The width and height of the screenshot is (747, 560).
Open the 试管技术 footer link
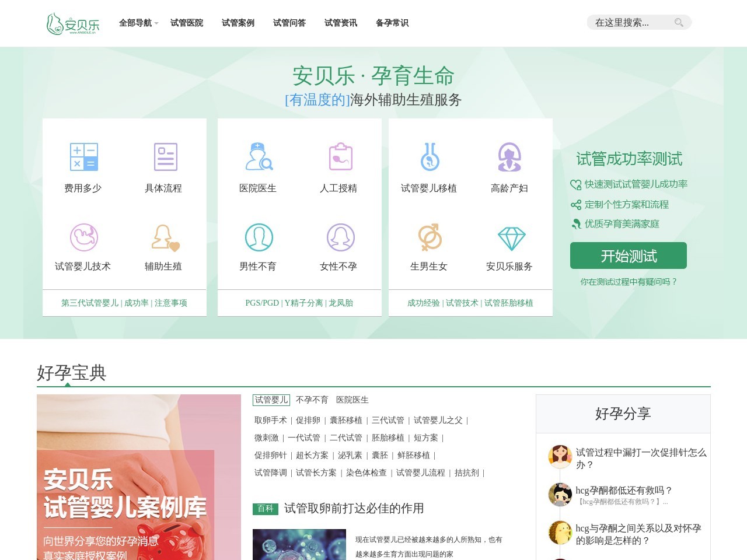462,303
